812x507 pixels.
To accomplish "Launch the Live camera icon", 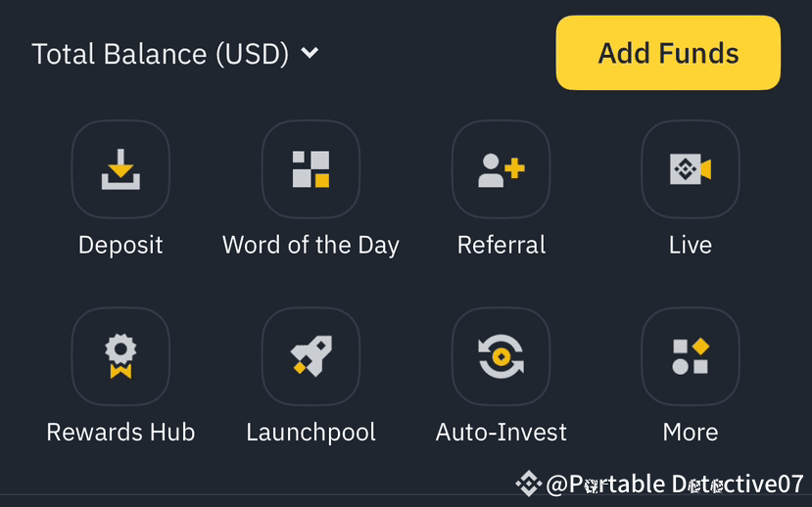I will tap(690, 169).
